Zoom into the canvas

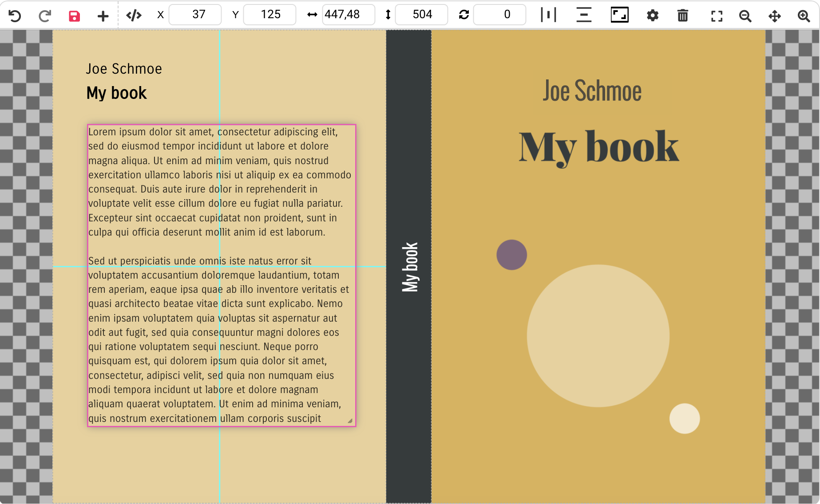point(804,15)
